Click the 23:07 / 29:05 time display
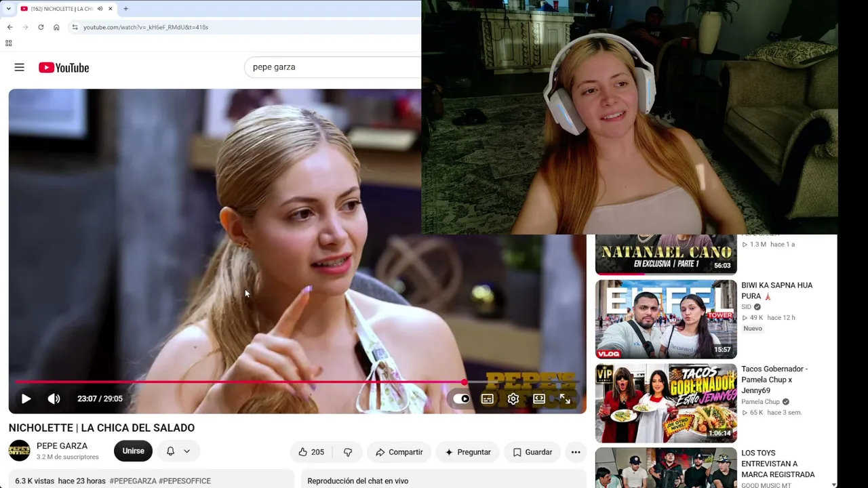Screen dimensions: 868x488 pyautogui.click(x=100, y=399)
